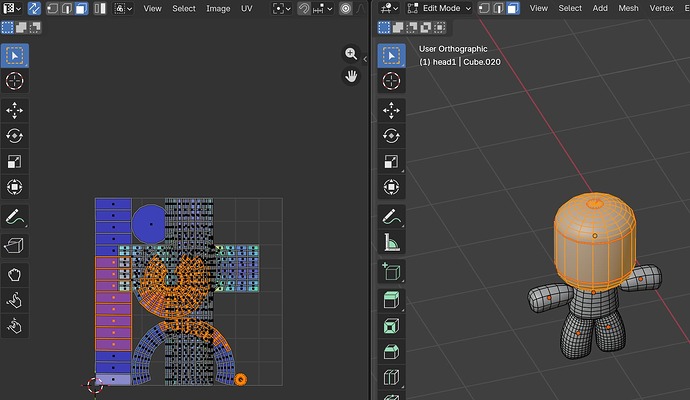This screenshot has height=400, width=690.
Task: Activate the Rotate tool in 3D viewport
Action: pos(391,136)
